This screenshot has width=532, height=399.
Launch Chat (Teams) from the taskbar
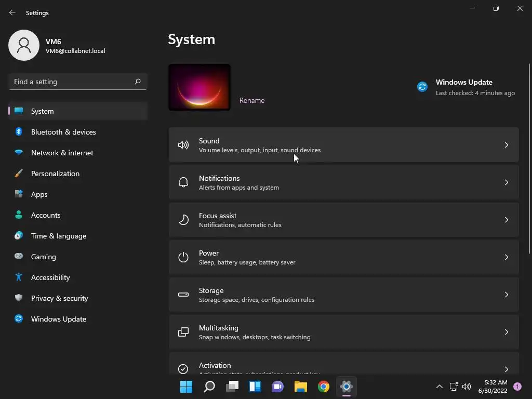[x=277, y=387]
